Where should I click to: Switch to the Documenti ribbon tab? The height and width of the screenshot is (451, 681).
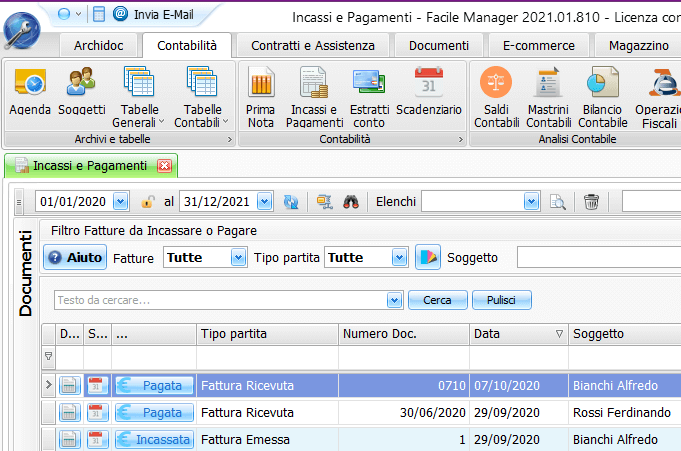coord(438,46)
